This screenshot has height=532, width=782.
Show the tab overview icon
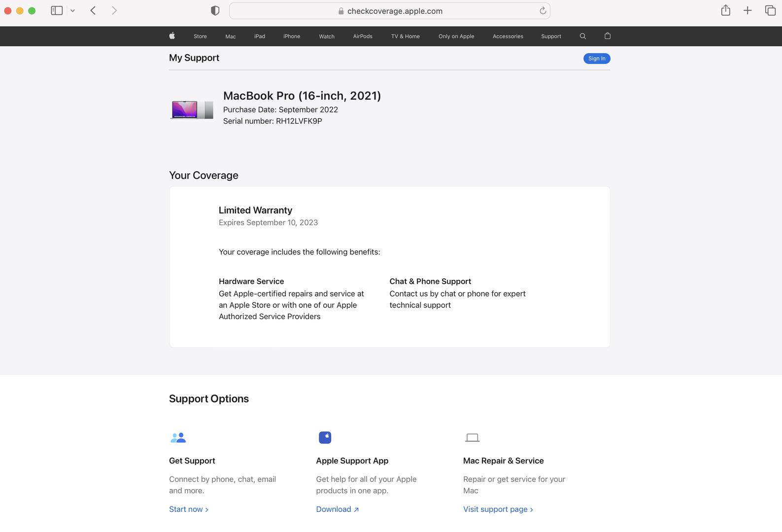[770, 10]
